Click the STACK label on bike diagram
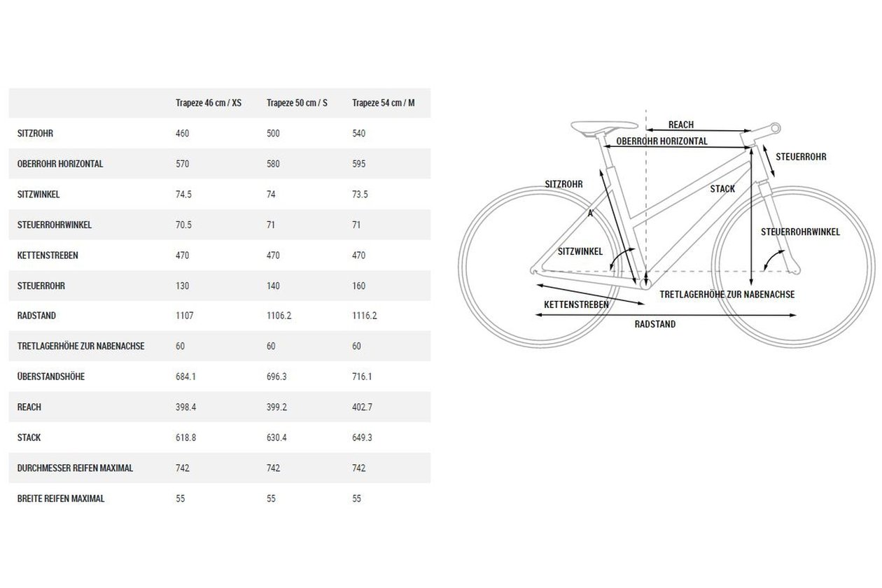The image size is (882, 588). point(722,189)
